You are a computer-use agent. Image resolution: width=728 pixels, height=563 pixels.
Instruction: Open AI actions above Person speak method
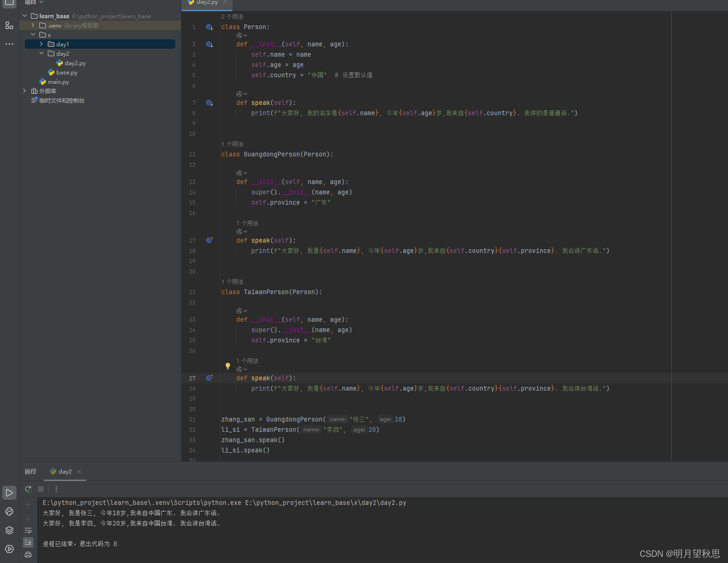(241, 94)
